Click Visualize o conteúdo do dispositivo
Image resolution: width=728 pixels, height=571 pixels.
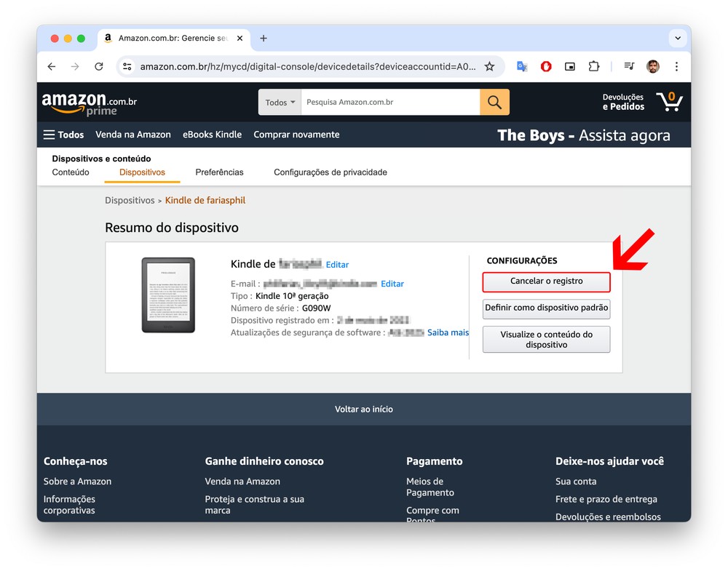546,340
